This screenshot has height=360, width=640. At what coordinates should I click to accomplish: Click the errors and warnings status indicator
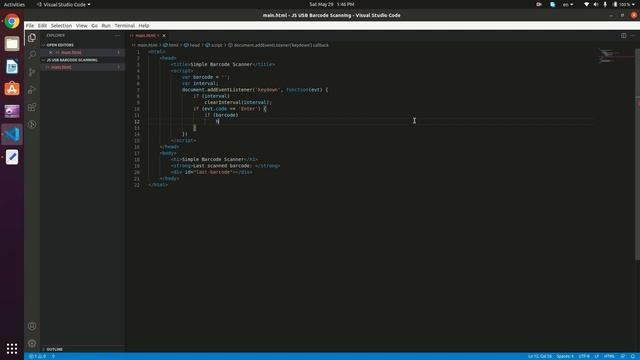click(x=37, y=356)
